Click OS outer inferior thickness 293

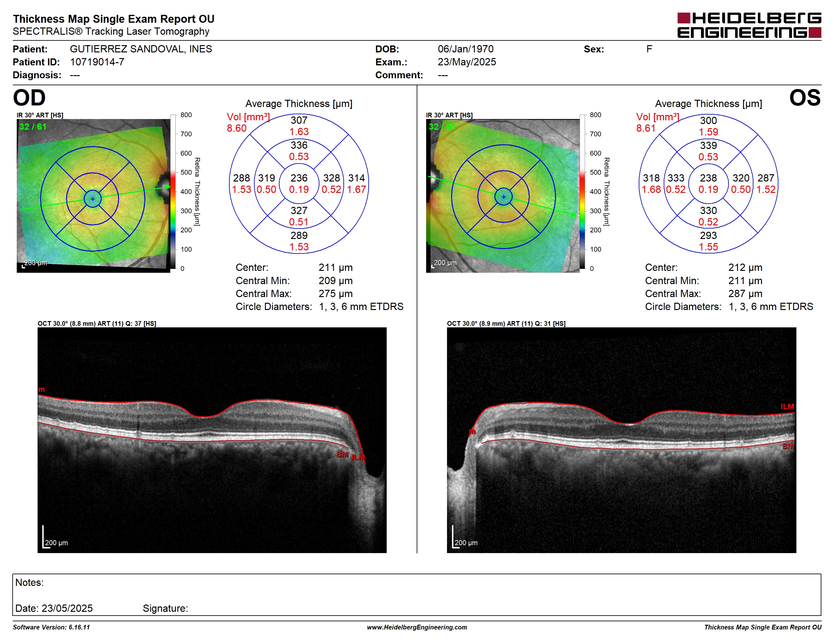click(x=708, y=236)
